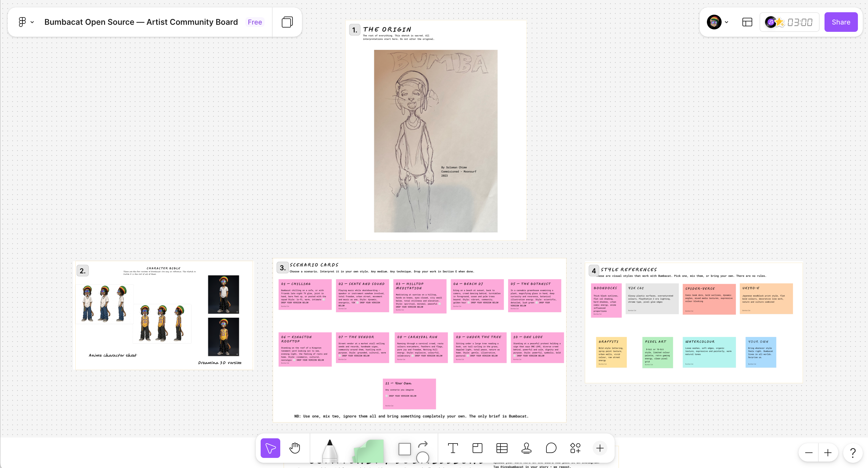
Task: Select the 01 — Chilling sticky note
Action: (305, 294)
